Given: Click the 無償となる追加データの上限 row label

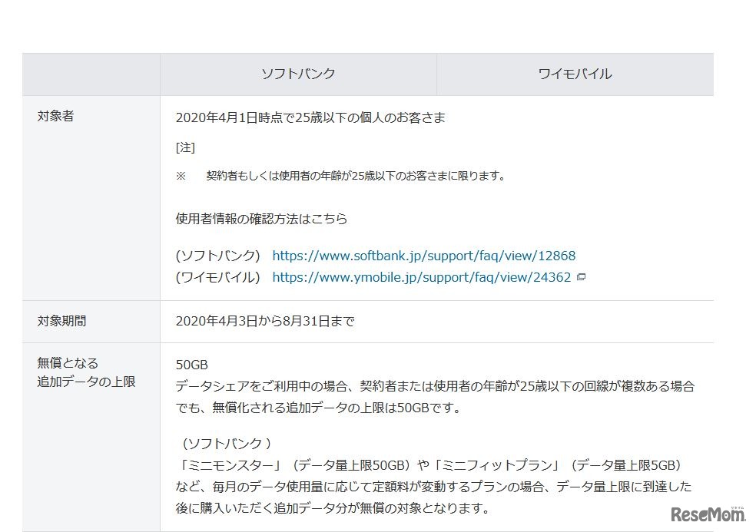Looking at the screenshot, I should [x=86, y=372].
